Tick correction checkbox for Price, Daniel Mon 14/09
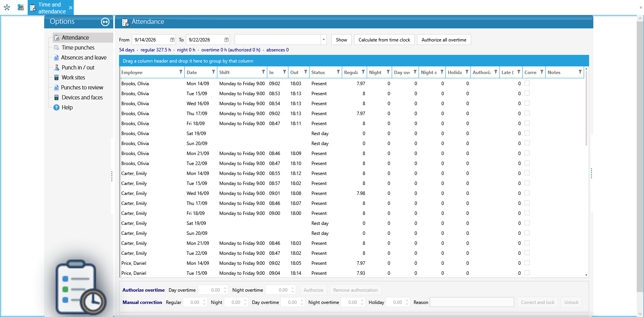 (x=527, y=263)
